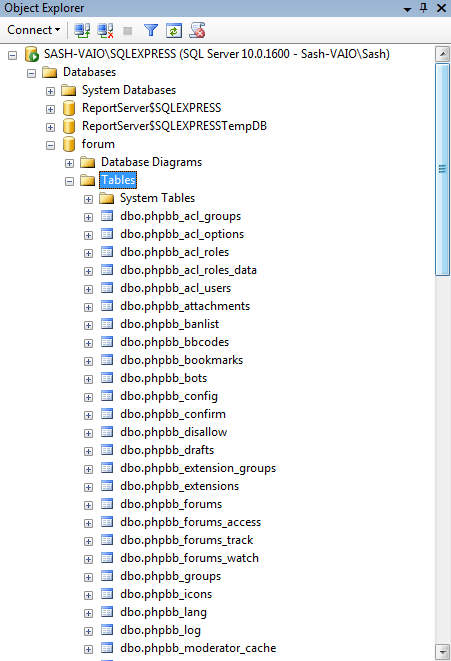Click the Activity Monitor toolbar icon
The height and width of the screenshot is (661, 451).
click(x=197, y=30)
